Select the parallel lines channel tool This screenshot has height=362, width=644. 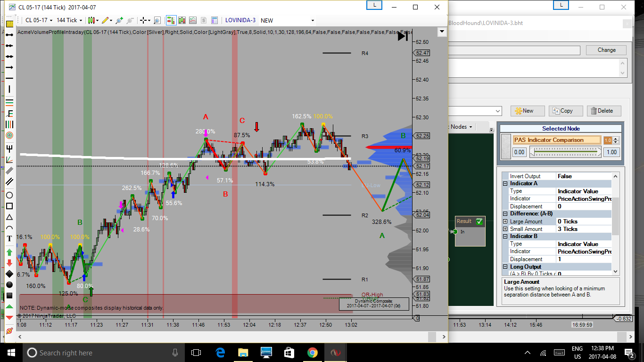click(x=9, y=181)
